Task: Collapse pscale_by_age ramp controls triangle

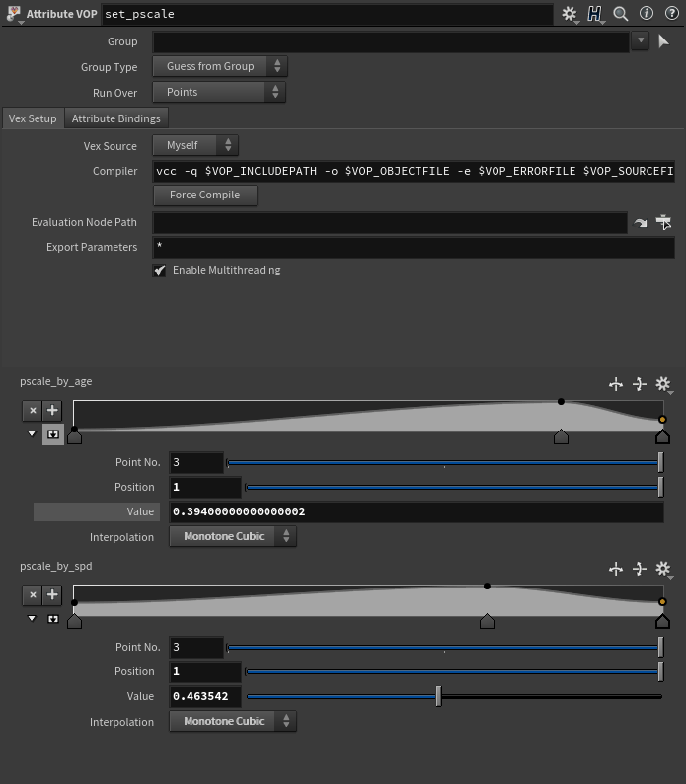Action: pyautogui.click(x=32, y=433)
